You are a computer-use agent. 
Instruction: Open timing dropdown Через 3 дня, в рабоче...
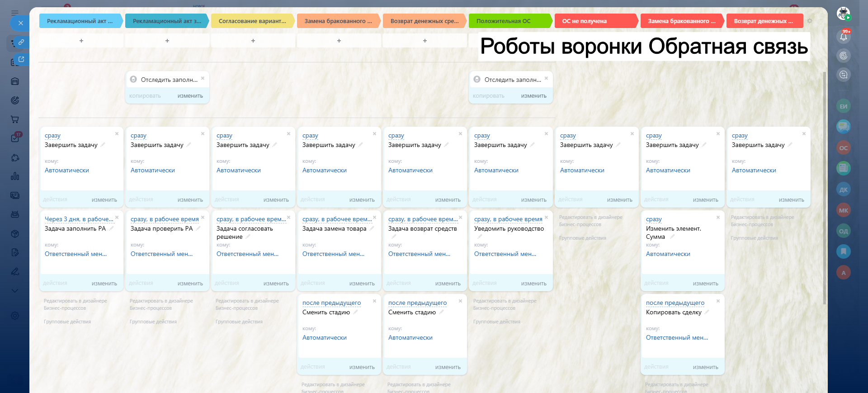click(x=79, y=219)
